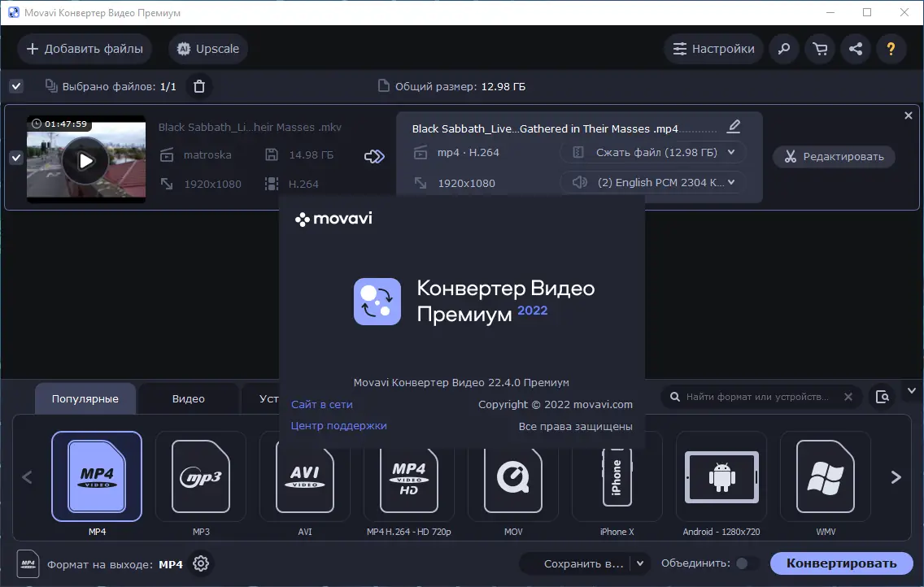Image resolution: width=924 pixels, height=587 pixels.
Task: Click the Movavi app icon in the title bar
Action: [14, 12]
